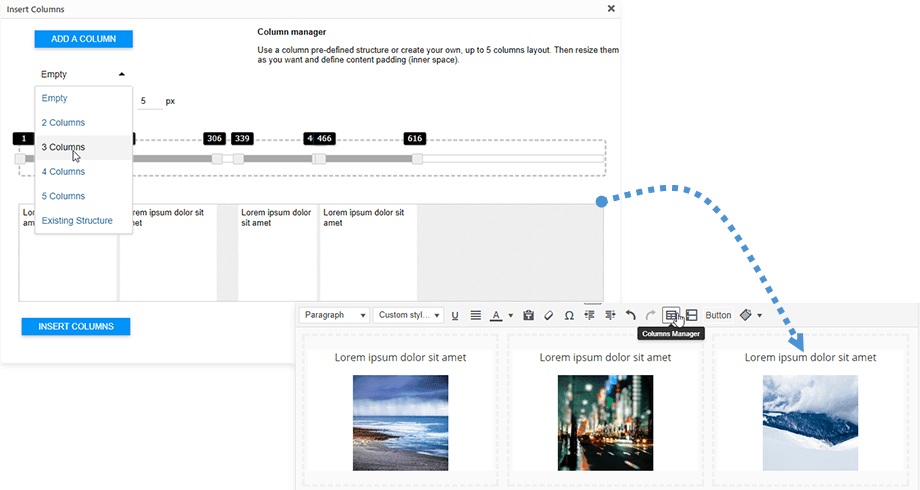The height and width of the screenshot is (490, 920).
Task: Open the Columns Manager toolbar icon
Action: click(671, 315)
